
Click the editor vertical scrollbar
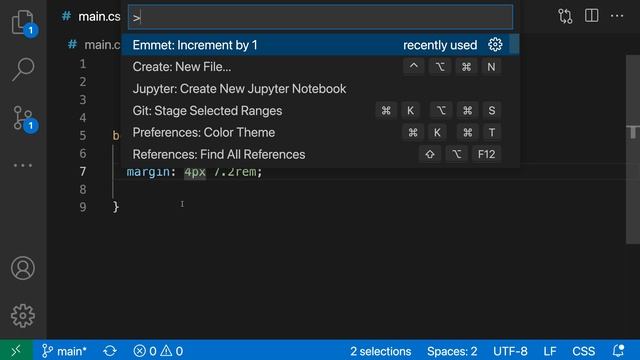tap(633, 149)
